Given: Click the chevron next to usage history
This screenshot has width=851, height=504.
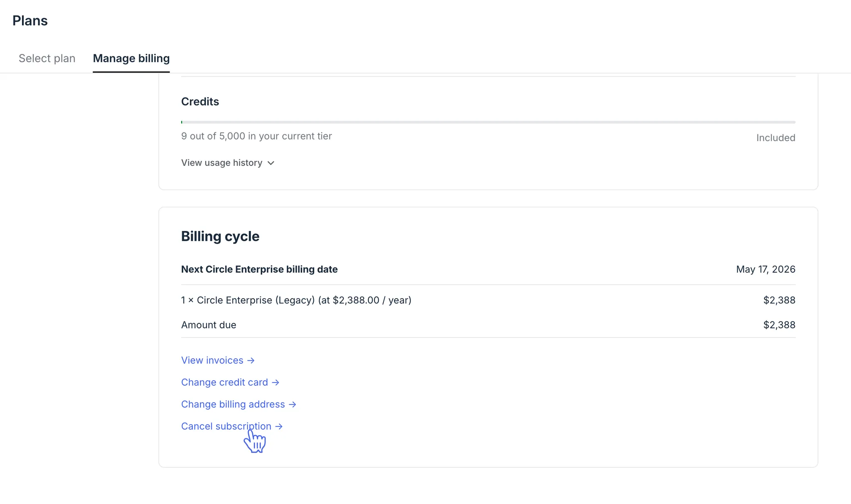Looking at the screenshot, I should (271, 163).
